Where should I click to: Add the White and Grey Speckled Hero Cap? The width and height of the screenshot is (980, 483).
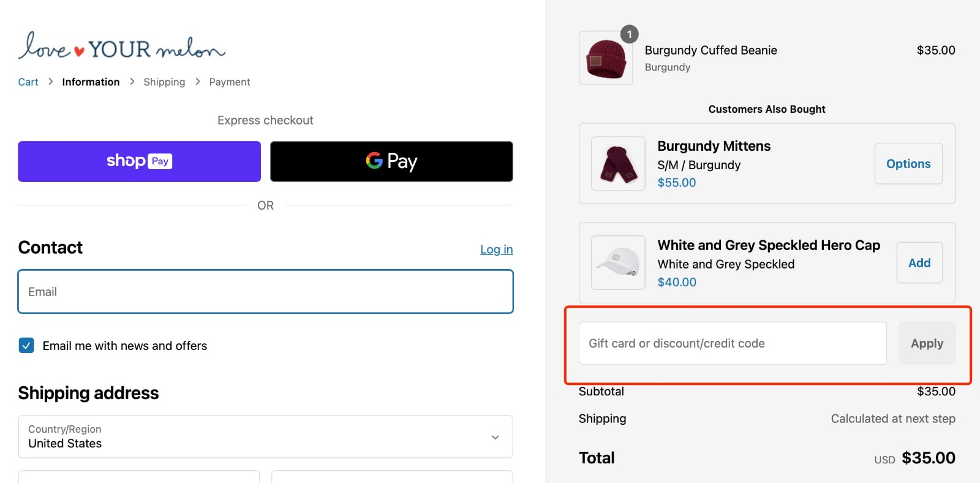tap(919, 263)
